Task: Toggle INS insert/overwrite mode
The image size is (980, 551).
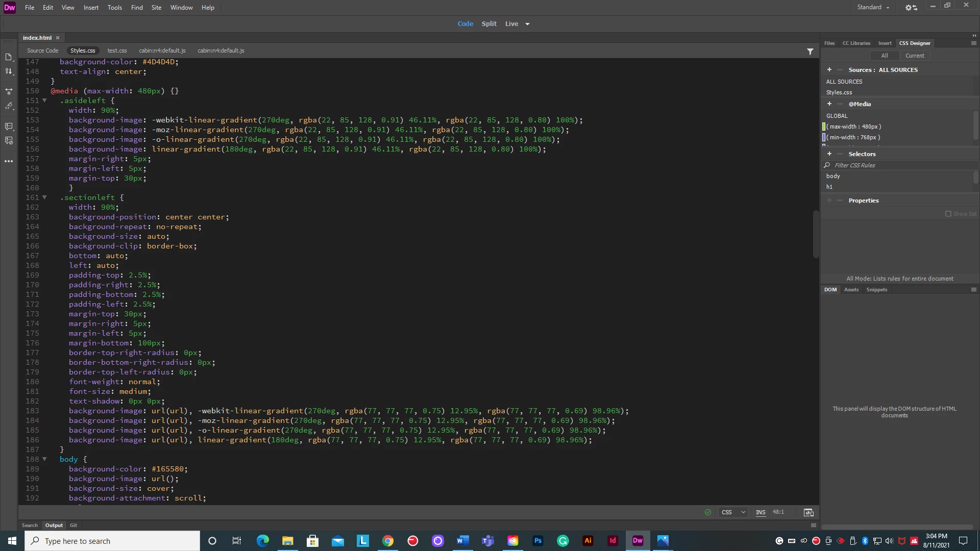Action: (x=761, y=512)
